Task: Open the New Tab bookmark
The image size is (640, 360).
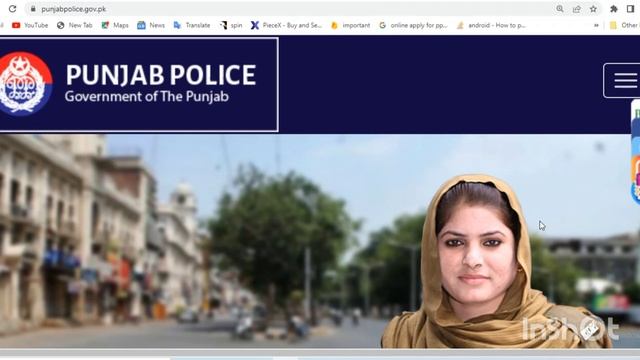Action: (x=75, y=25)
